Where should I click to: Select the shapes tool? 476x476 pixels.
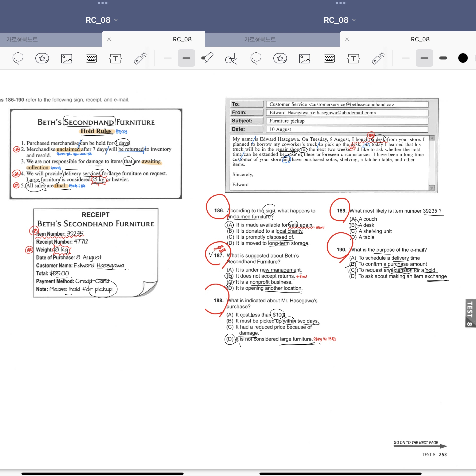(x=231, y=58)
